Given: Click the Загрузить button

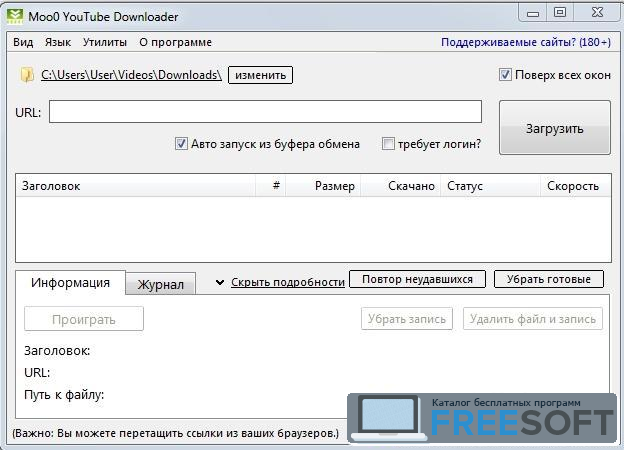Looking at the screenshot, I should pyautogui.click(x=555, y=128).
